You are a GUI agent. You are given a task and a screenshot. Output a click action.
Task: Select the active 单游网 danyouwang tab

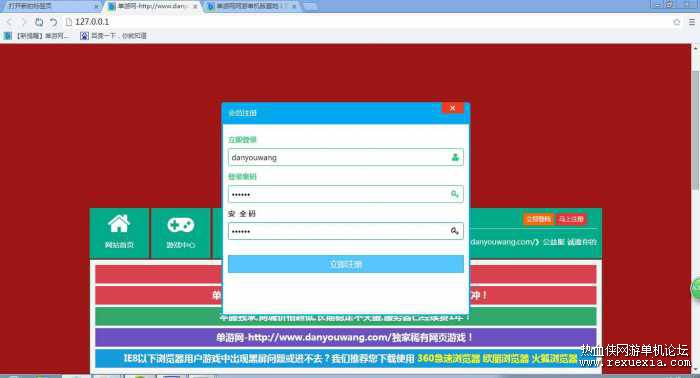(x=152, y=6)
